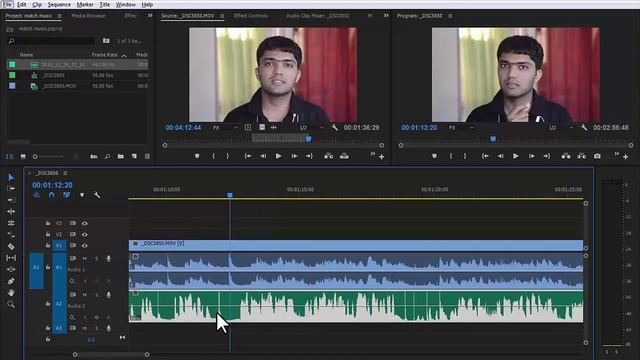This screenshot has height=360, width=640.
Task: Play the Program monitor sequence
Action: (x=516, y=156)
